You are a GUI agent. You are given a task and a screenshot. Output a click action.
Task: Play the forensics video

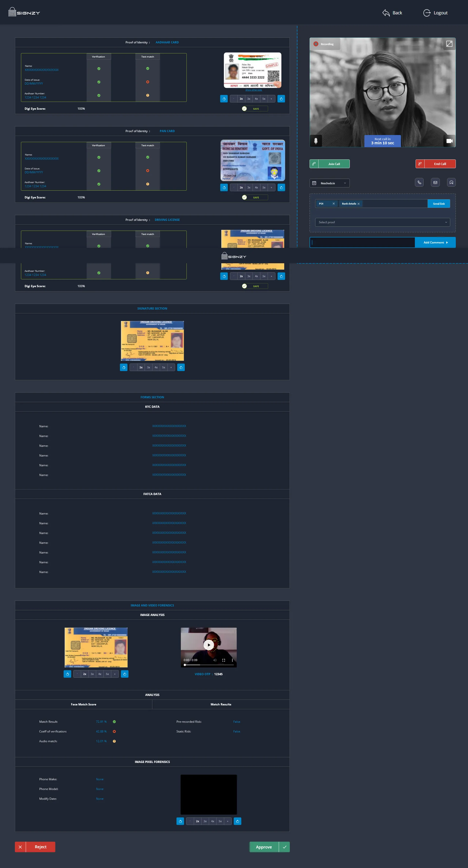(209, 645)
